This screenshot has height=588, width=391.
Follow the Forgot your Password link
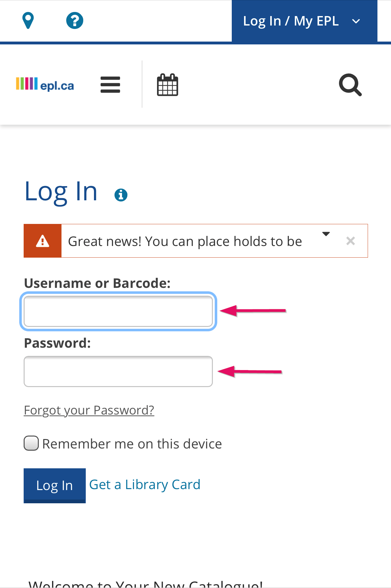[89, 410]
